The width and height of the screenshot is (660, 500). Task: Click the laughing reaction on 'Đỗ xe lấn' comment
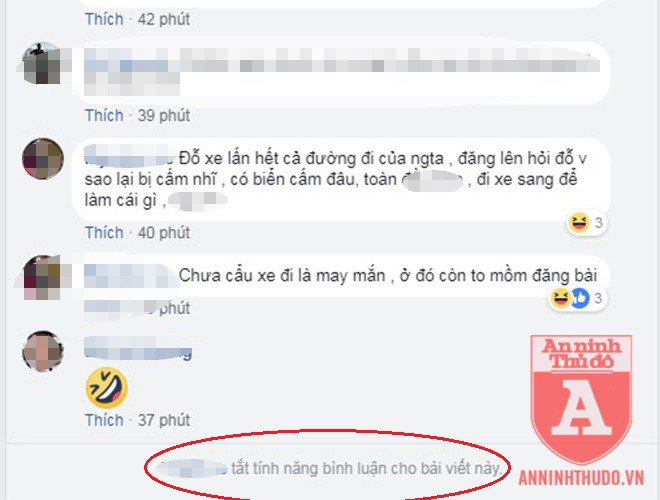579,222
